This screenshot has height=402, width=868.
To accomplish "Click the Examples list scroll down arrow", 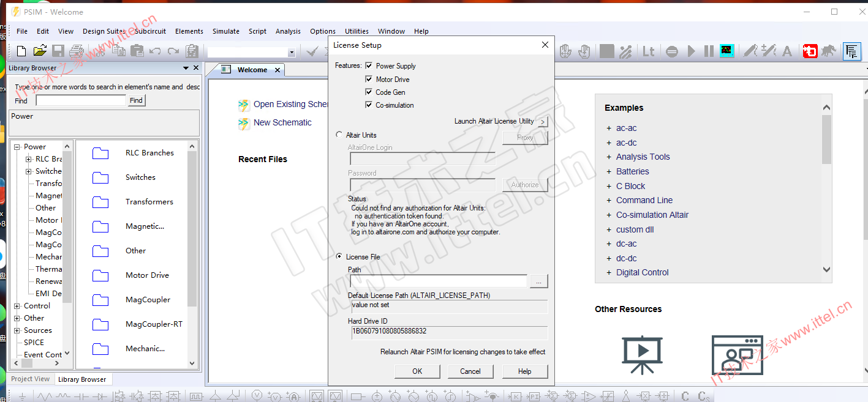I will [826, 269].
